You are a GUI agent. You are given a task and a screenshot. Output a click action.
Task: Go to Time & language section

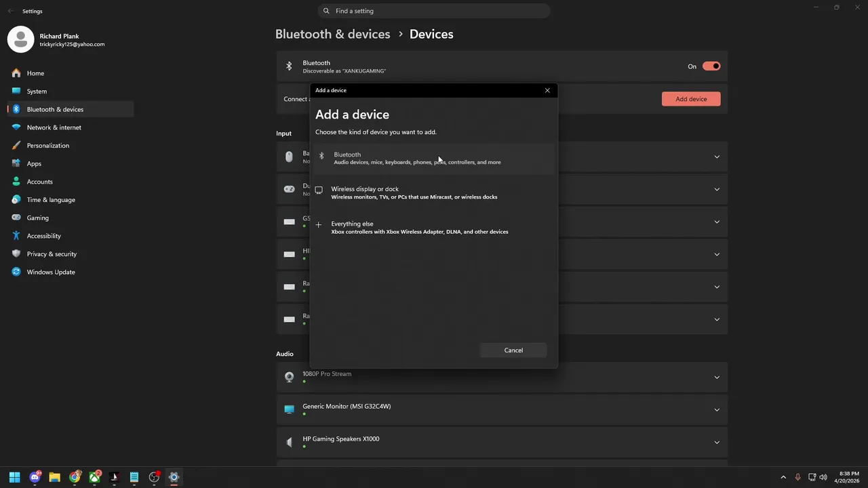(51, 200)
